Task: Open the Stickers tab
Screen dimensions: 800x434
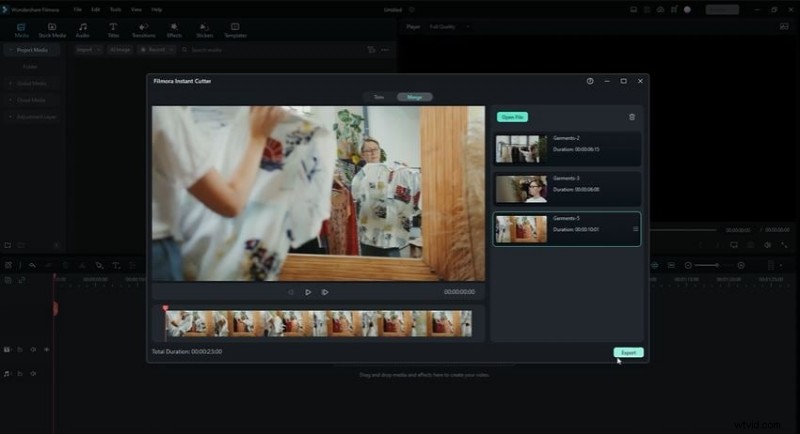Action: pyautogui.click(x=205, y=31)
